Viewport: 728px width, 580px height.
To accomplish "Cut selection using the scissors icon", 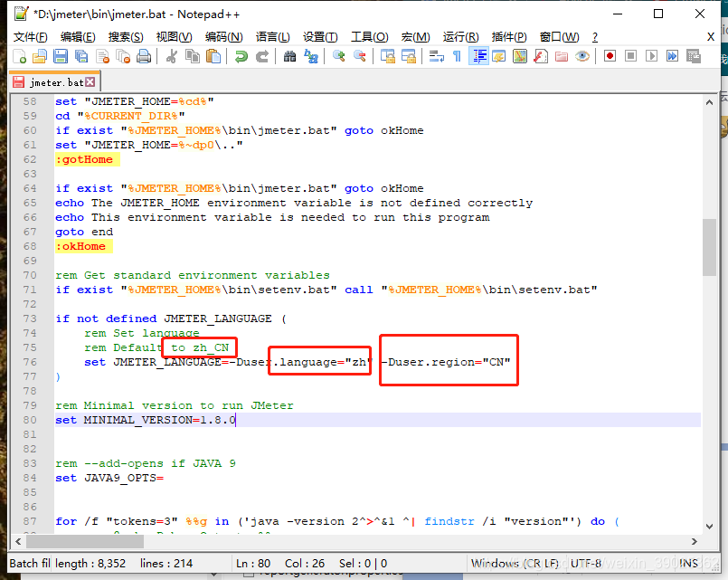I will point(171,57).
